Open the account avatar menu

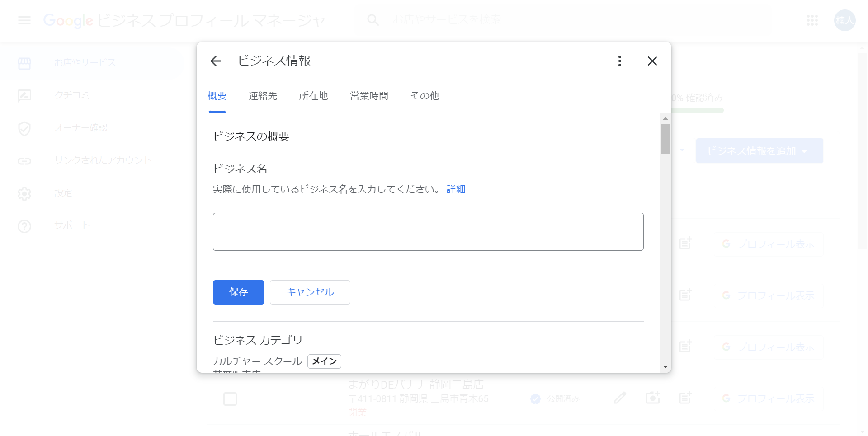844,20
